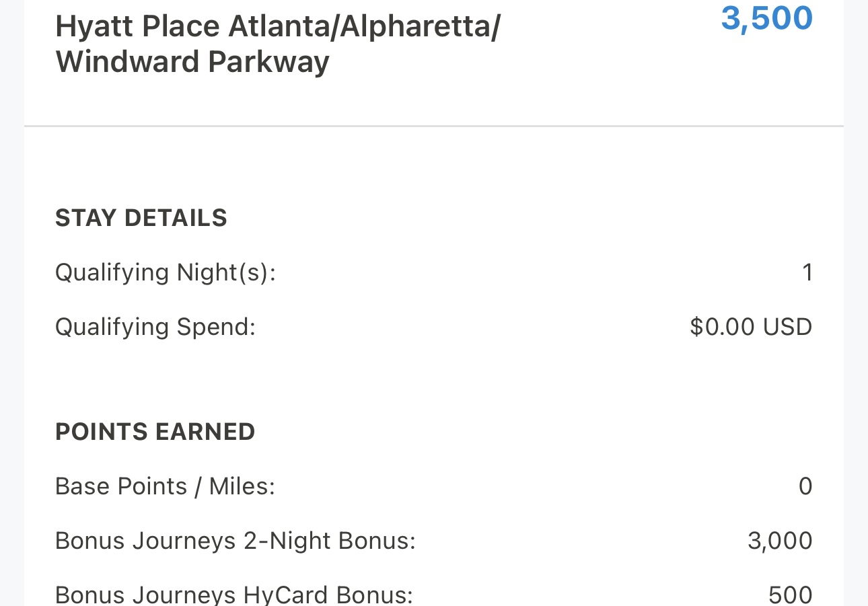The width and height of the screenshot is (868, 606).
Task: Select the Qualifying Night(s) label
Action: 166,273
